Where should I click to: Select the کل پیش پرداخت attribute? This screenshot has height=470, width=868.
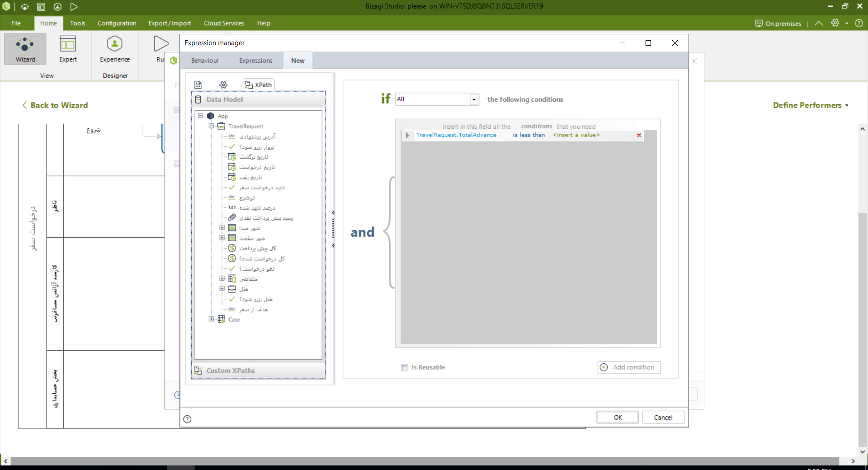pos(257,248)
